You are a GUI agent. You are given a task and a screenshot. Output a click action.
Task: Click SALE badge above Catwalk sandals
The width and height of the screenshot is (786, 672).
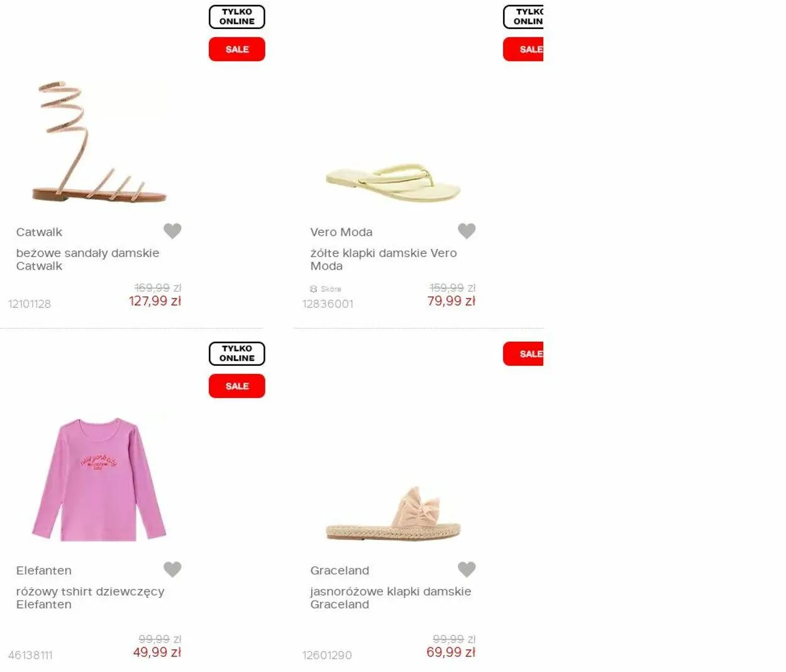[x=237, y=49]
